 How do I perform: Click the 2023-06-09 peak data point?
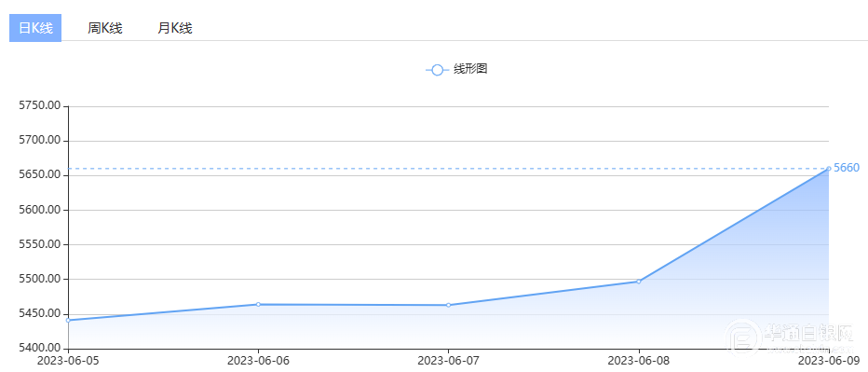click(828, 169)
